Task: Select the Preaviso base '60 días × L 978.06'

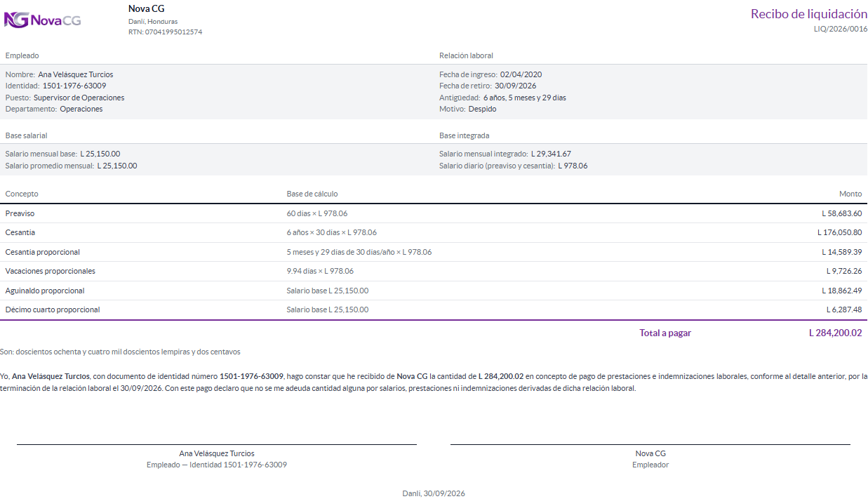Action: [x=317, y=213]
